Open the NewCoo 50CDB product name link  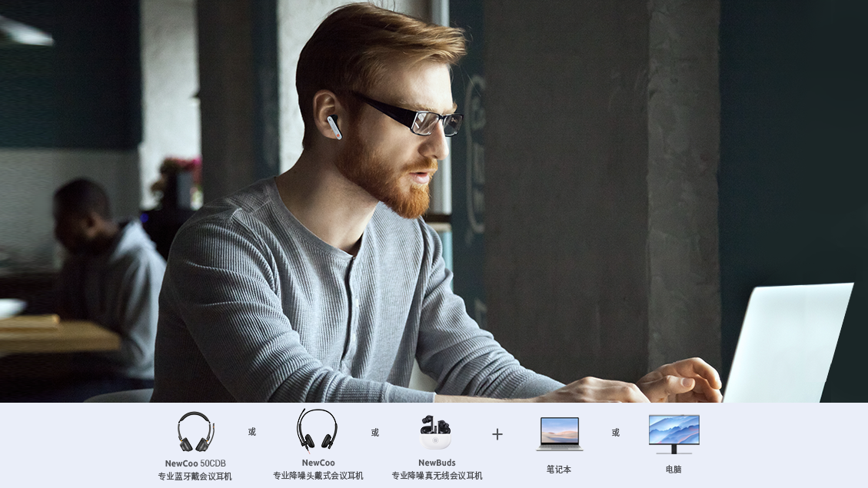pos(195,463)
